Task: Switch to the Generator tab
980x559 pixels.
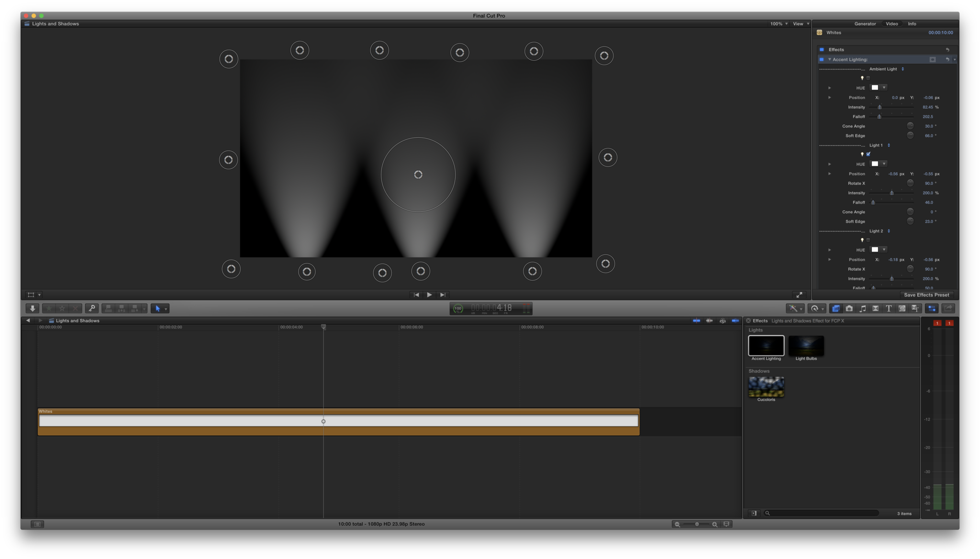Action: (865, 24)
